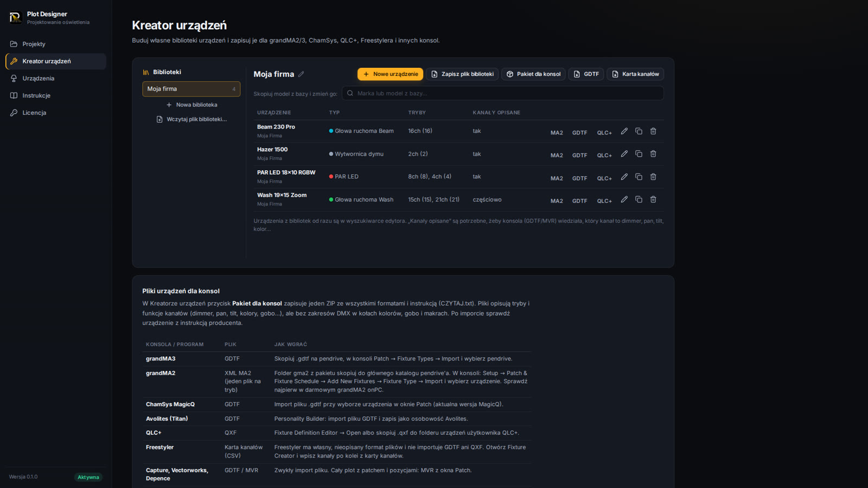Export Wash 19×15 Zoom as GDTF
The width and height of the screenshot is (868, 488).
pos(579,201)
